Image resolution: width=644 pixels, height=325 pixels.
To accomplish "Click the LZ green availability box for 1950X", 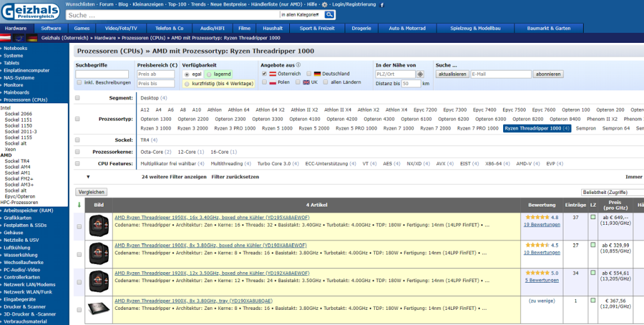I will pos(592,217).
